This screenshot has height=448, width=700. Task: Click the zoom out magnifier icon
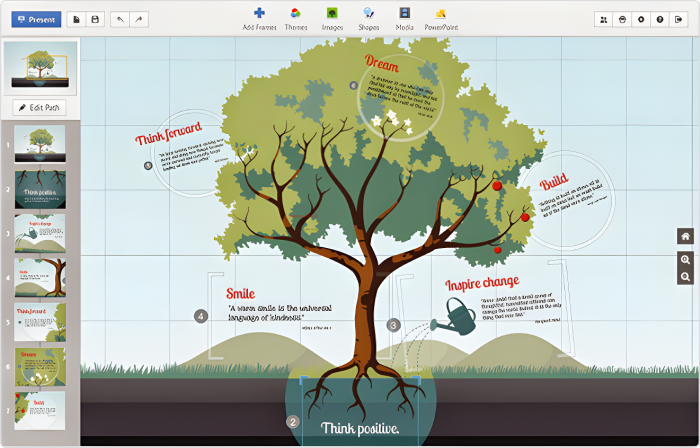pos(685,277)
